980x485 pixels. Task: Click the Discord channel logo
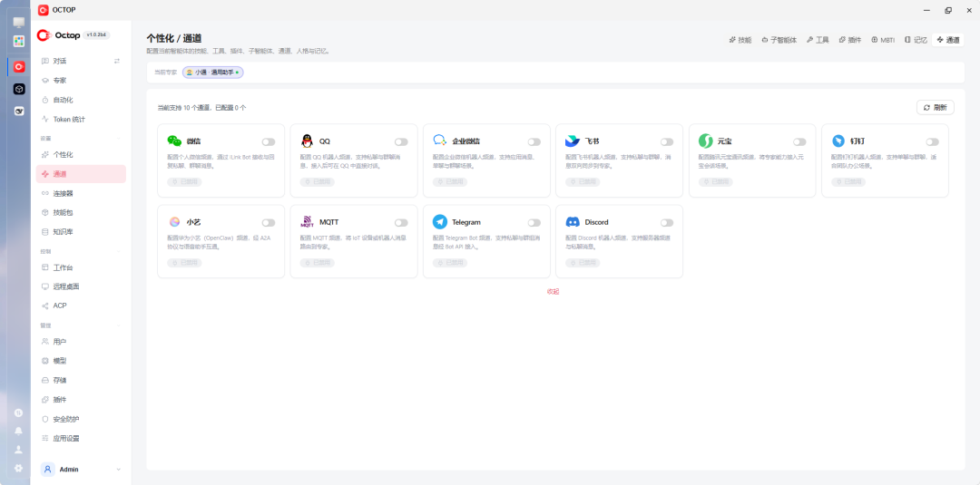tap(573, 222)
